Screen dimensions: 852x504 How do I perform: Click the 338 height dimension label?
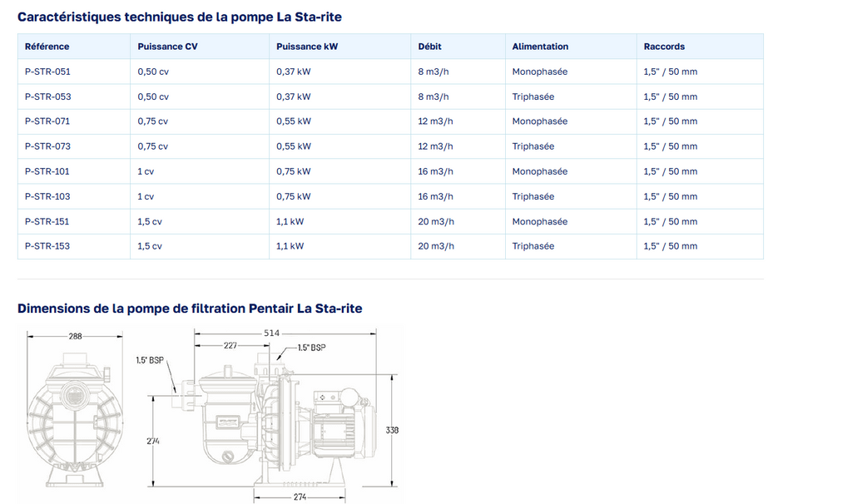point(392,430)
